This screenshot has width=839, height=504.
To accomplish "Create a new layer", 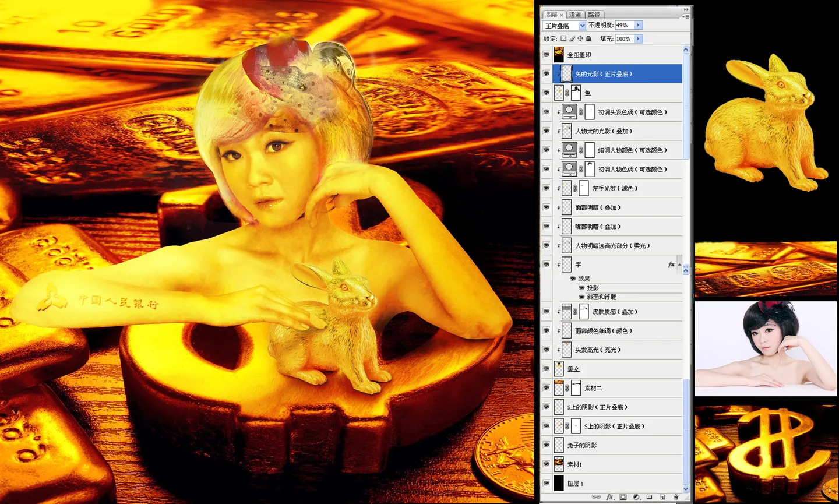I will [x=662, y=497].
